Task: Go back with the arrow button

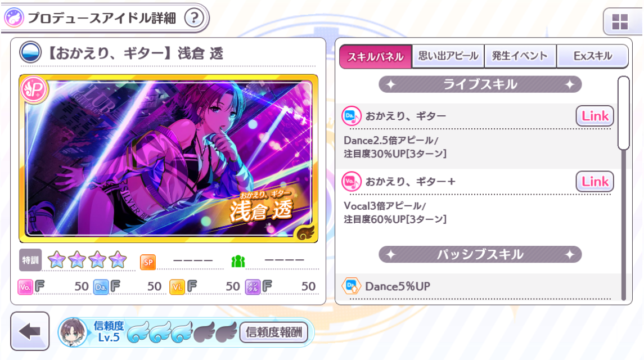Action: tap(30, 331)
